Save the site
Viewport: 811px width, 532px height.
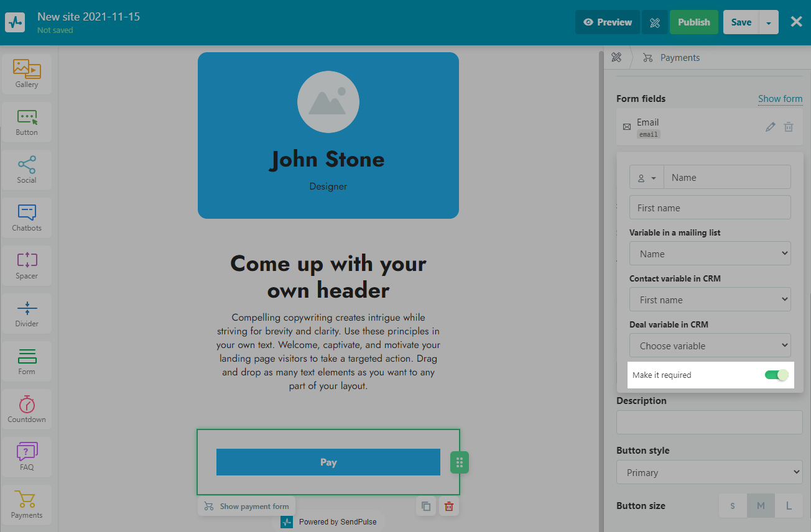741,22
